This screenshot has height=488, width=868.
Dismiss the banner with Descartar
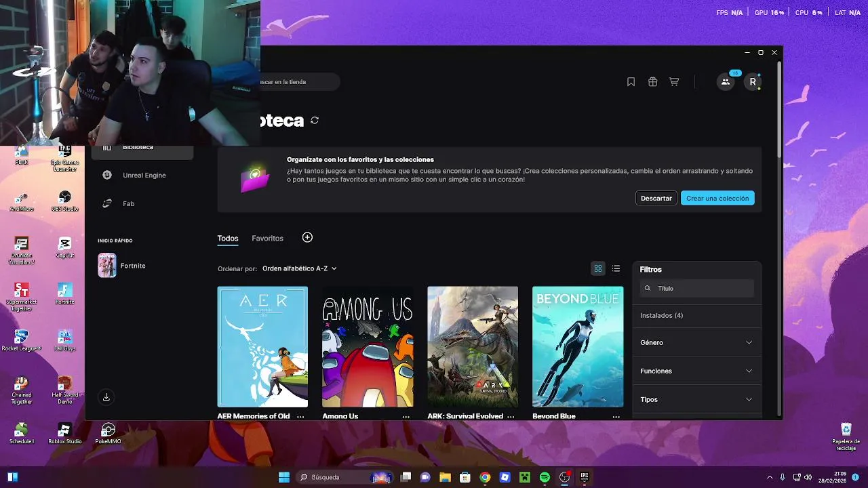coord(656,198)
